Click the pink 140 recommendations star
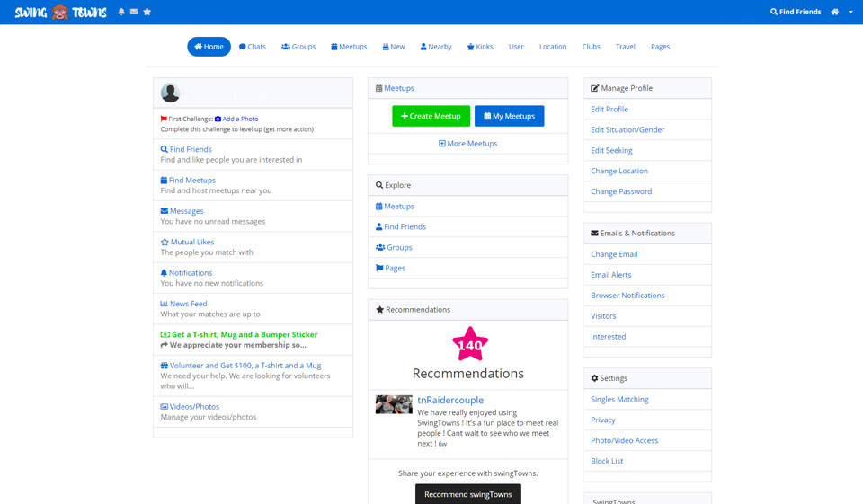The image size is (863, 504). tap(468, 344)
